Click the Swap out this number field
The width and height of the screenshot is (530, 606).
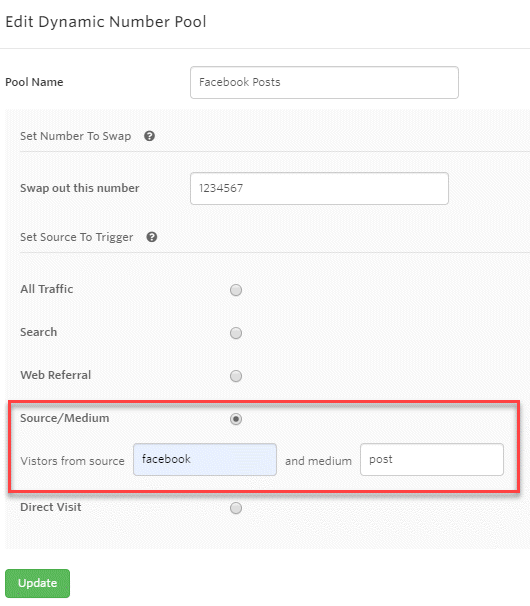319,188
